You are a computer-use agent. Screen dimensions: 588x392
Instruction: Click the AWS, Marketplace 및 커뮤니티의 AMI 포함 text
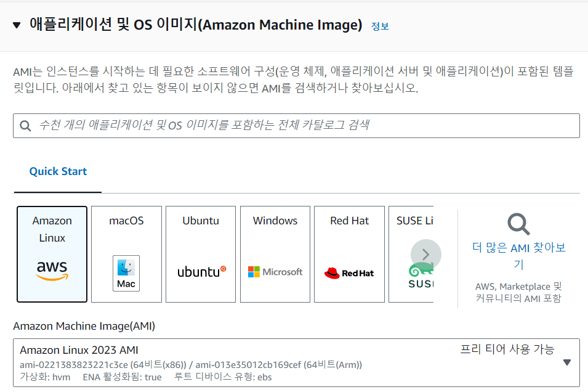coord(518,293)
